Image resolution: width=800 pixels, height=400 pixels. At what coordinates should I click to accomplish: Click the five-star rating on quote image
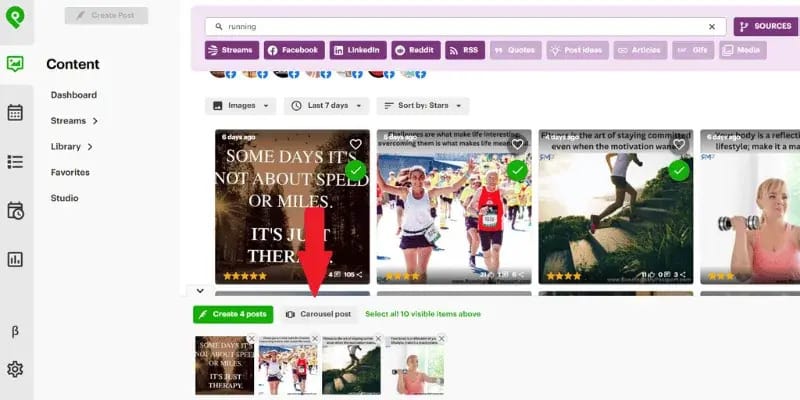pyautogui.click(x=245, y=276)
